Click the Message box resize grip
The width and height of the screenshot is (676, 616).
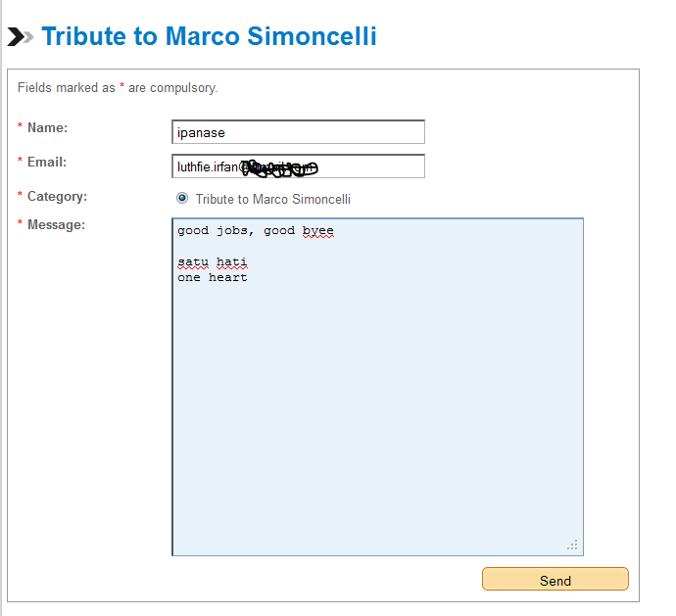(573, 545)
